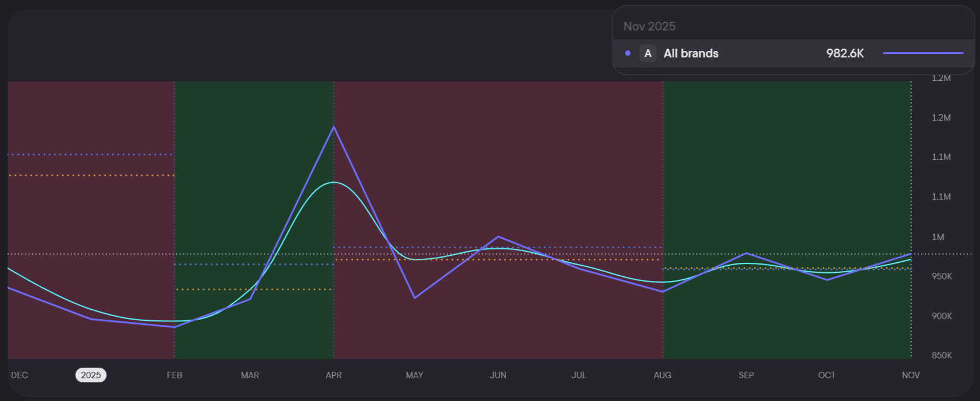Click the 1M y-axis label
980x401 pixels.
coord(938,237)
